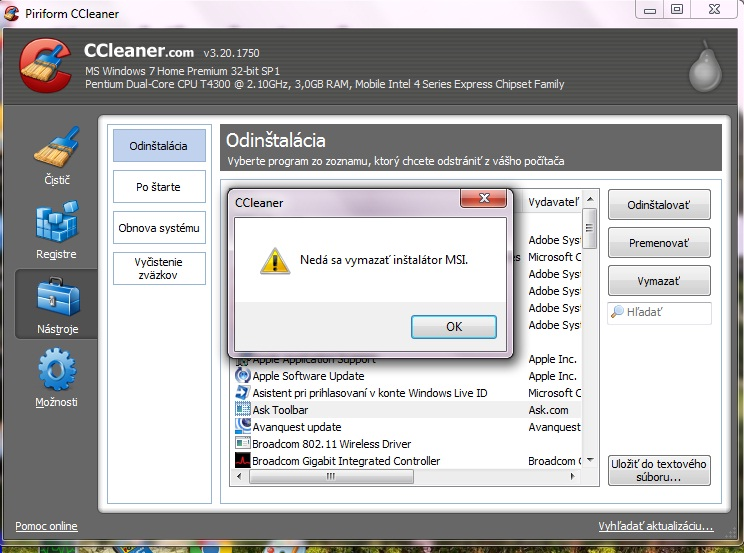Image resolution: width=744 pixels, height=553 pixels.
Task: Click Vyhľadať aktualizáciu link
Action: 656,526
